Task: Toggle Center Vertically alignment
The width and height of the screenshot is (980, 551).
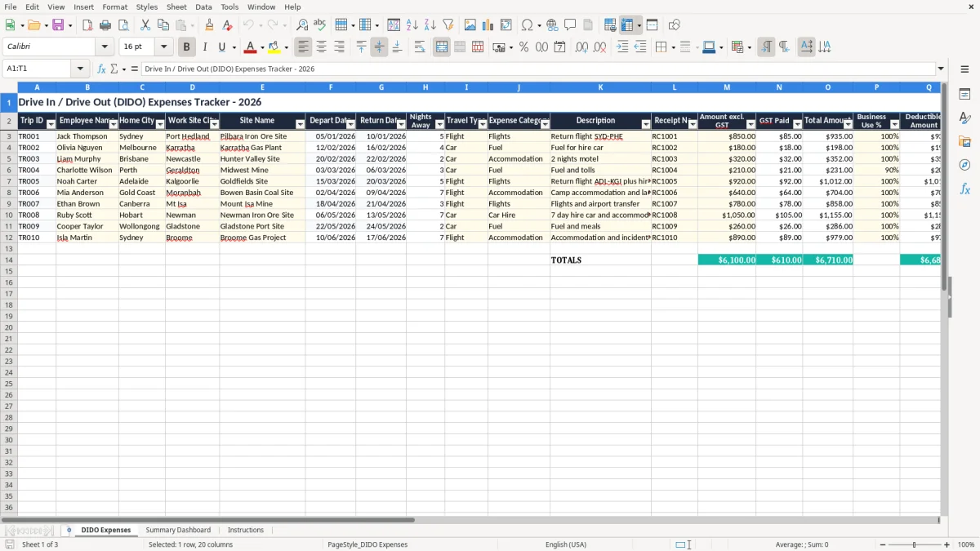Action: 379,47
